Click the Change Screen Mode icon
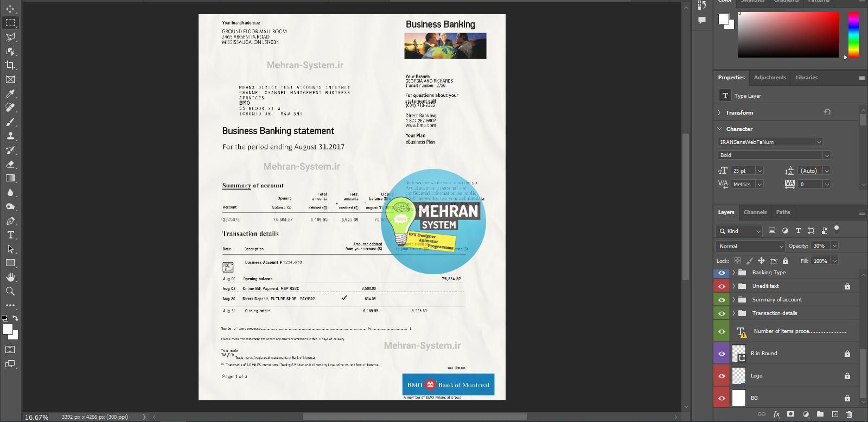This screenshot has height=422, width=868. (10, 364)
